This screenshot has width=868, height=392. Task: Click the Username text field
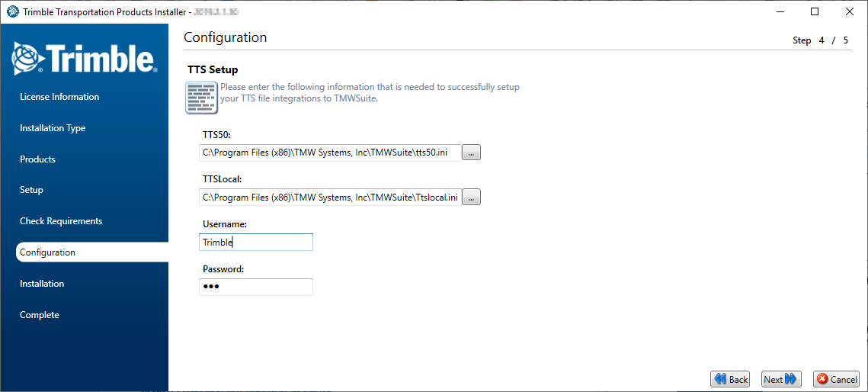pos(256,243)
